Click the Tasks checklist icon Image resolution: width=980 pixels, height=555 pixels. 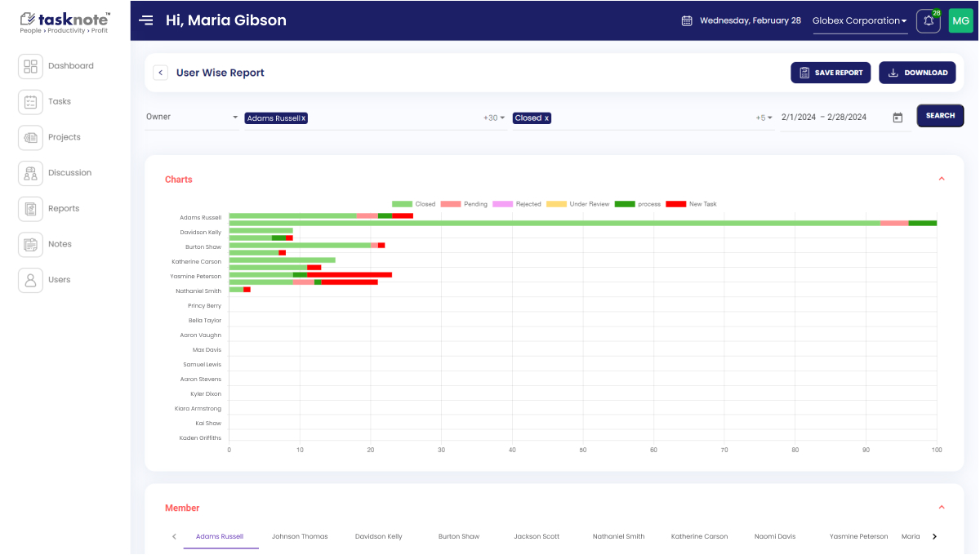pyautogui.click(x=31, y=102)
